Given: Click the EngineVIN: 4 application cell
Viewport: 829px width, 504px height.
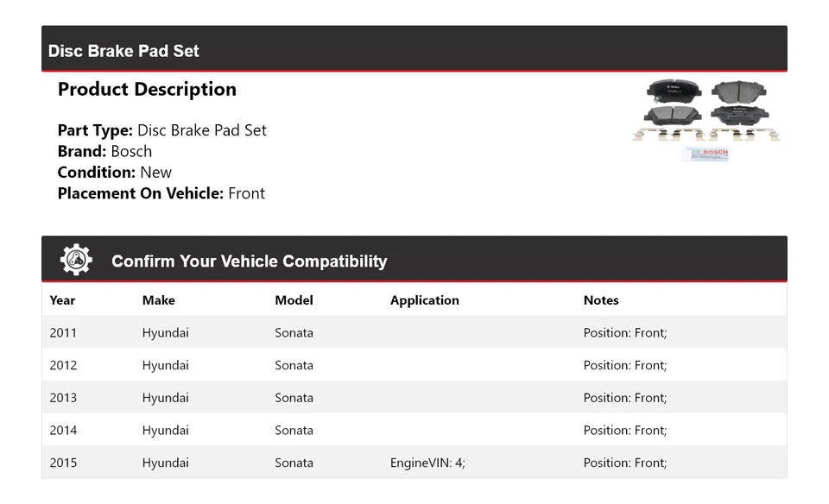Looking at the screenshot, I should tap(427, 463).
